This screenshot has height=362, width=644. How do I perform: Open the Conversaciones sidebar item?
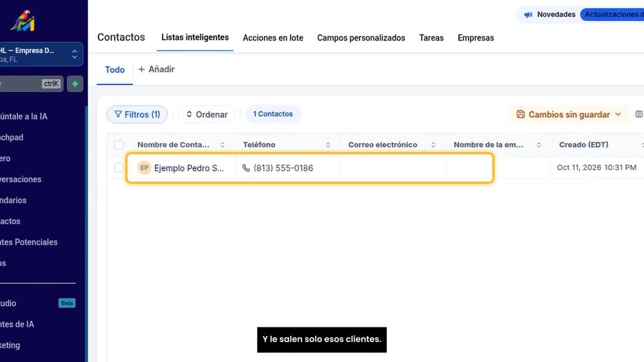click(20, 179)
